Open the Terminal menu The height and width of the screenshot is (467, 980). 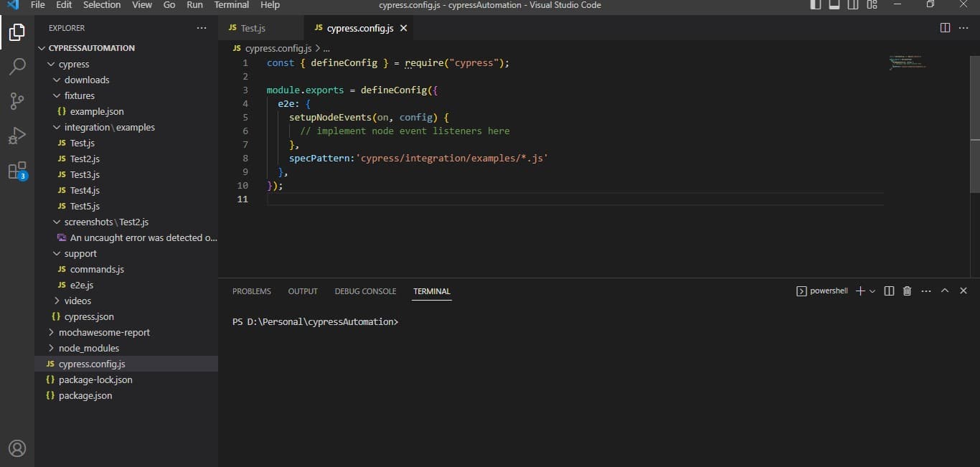click(x=232, y=5)
